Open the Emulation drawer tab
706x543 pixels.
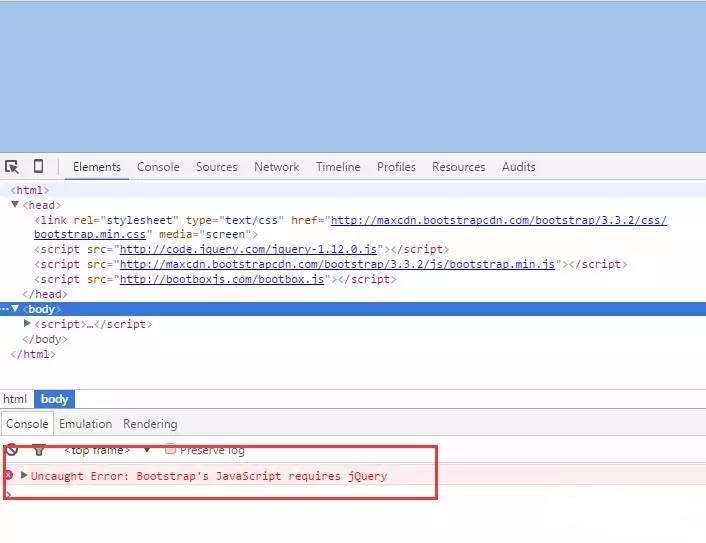tap(85, 424)
